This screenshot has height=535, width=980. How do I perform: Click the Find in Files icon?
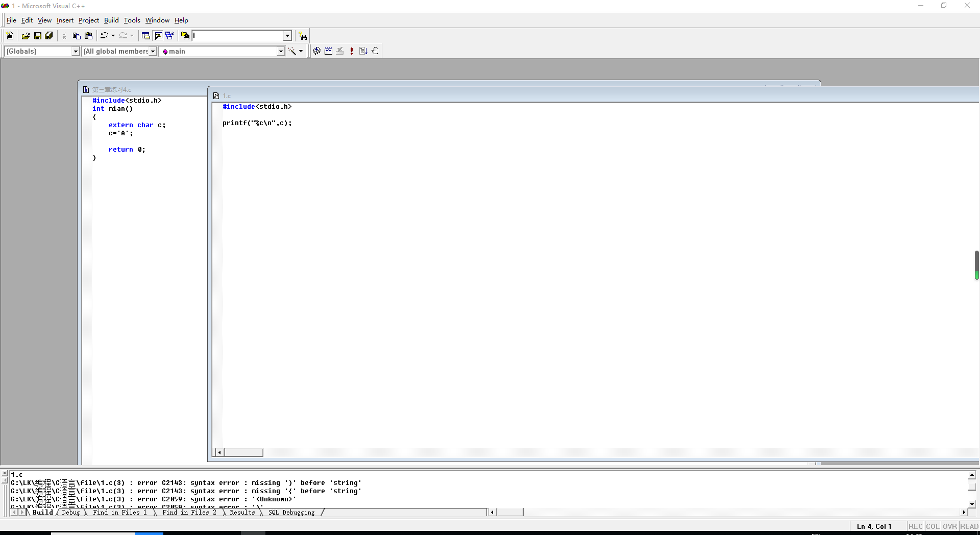pyautogui.click(x=185, y=36)
